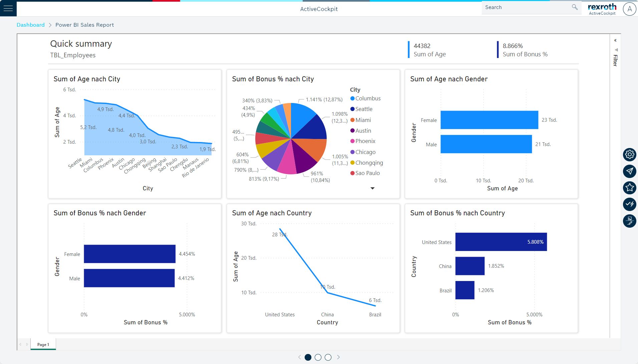Image resolution: width=638 pixels, height=364 pixels.
Task: Click the Dashboard breadcrumb link
Action: pyautogui.click(x=31, y=25)
